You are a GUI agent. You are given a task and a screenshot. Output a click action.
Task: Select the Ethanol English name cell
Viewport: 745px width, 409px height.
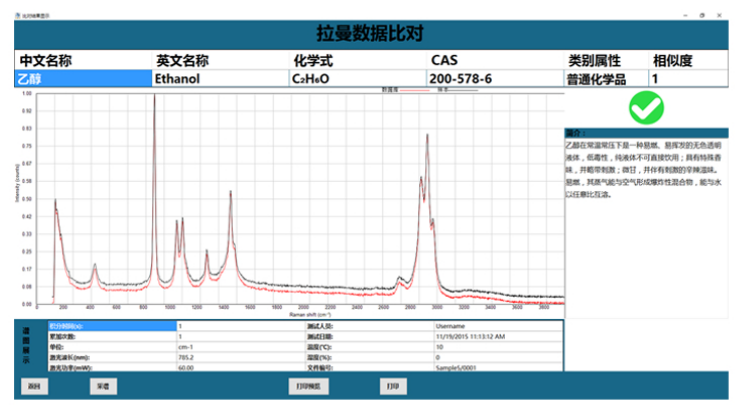219,78
